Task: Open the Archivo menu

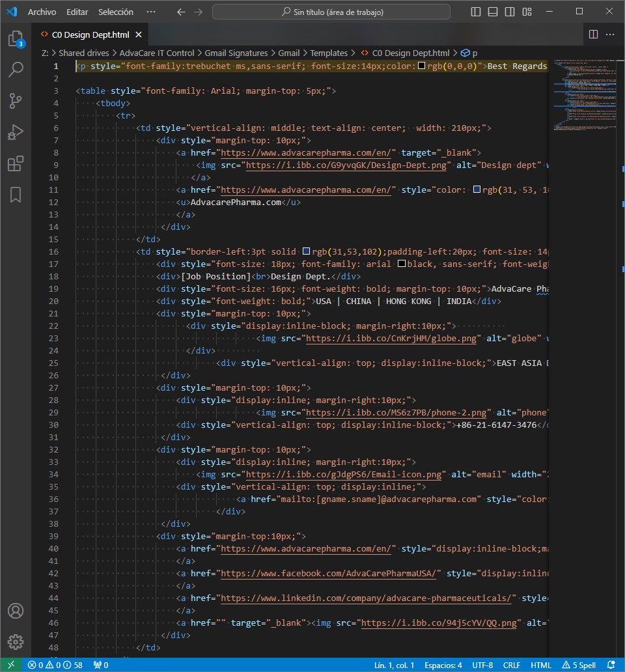Action: click(42, 12)
